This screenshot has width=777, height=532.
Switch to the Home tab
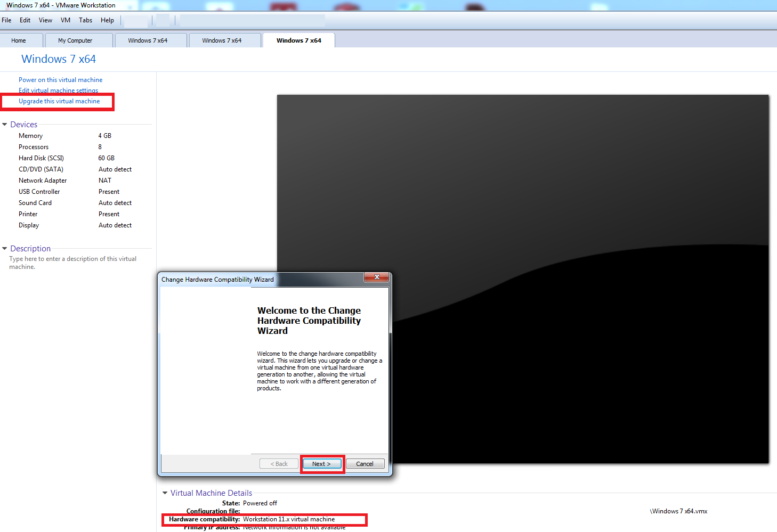coord(19,40)
